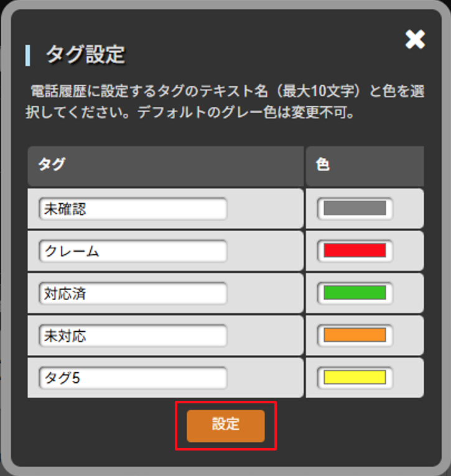
Task: Select the 対応済 tag name input
Action: (x=133, y=293)
